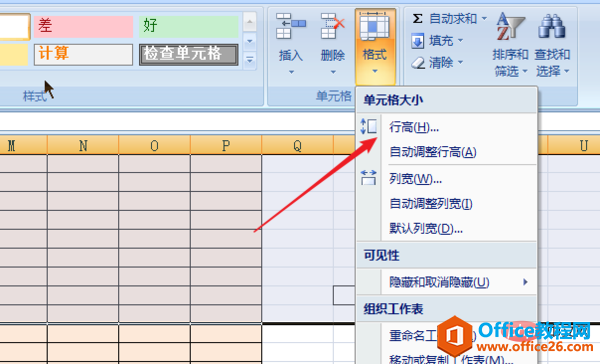The image size is (600, 364).
Task: Click the row height icon in menu
Action: [x=368, y=126]
